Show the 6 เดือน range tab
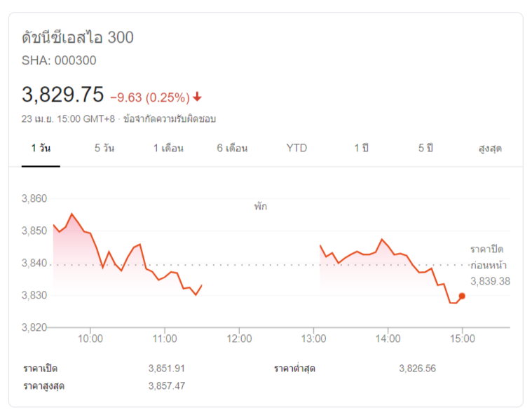532x417 pixels. tap(232, 149)
